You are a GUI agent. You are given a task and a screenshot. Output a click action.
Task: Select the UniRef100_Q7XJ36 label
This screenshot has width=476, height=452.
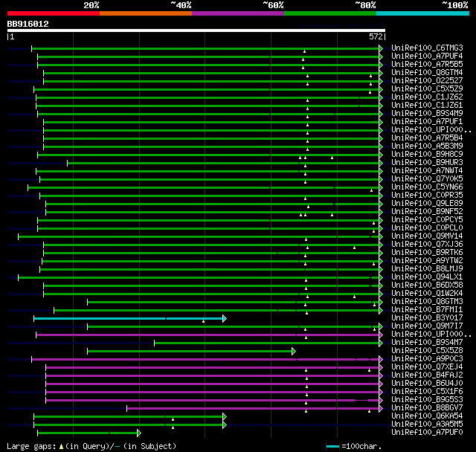pyautogui.click(x=427, y=245)
